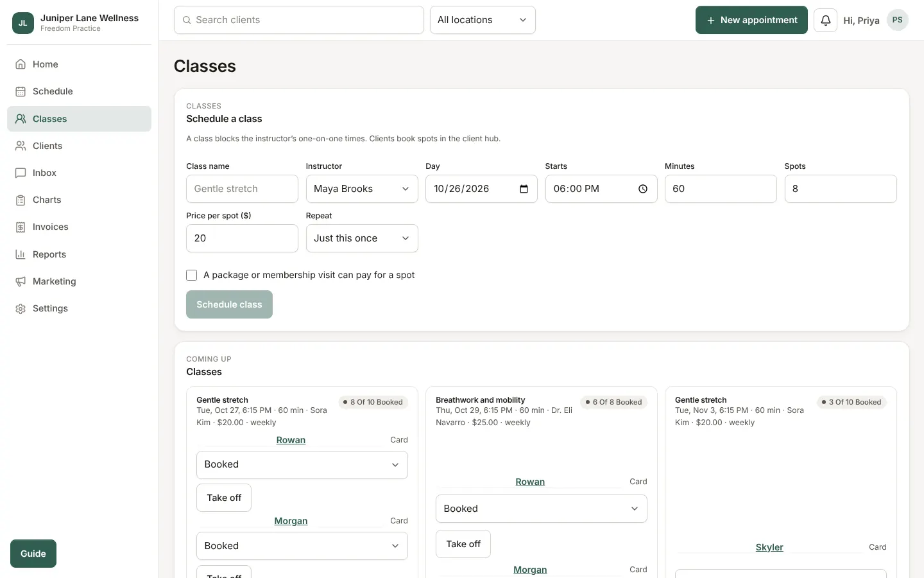The height and width of the screenshot is (578, 924).
Task: Open the All locations dropdown
Action: [483, 20]
